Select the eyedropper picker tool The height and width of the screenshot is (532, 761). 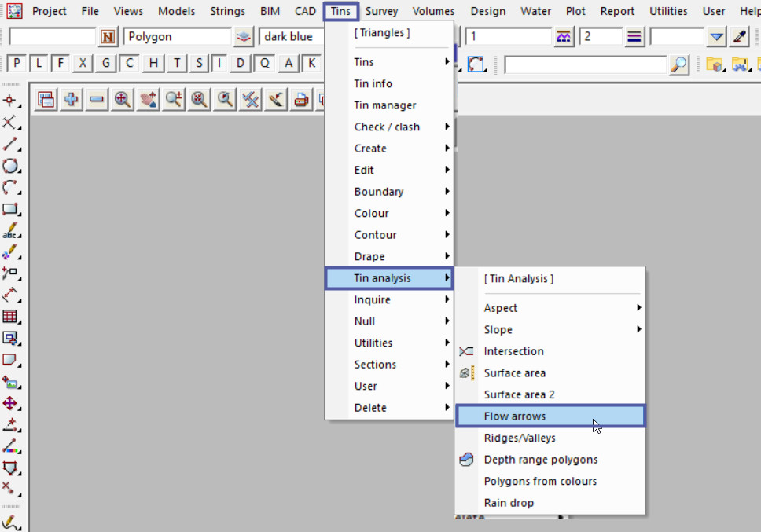(x=739, y=37)
